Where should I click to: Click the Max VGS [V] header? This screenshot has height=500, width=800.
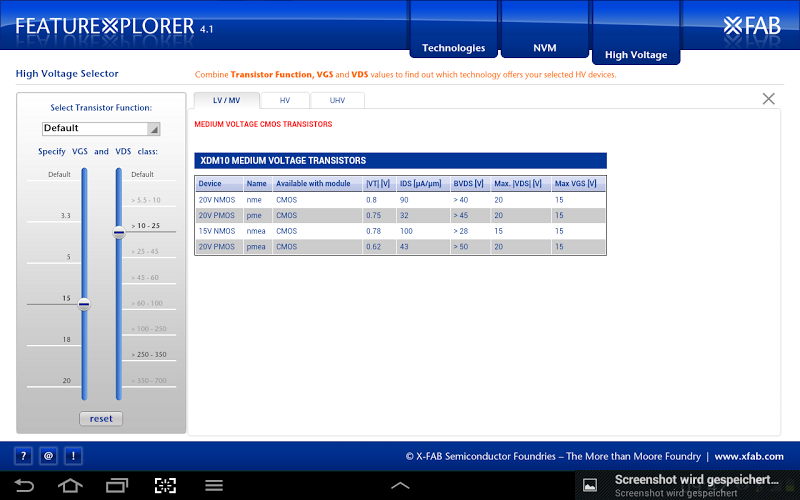[578, 184]
